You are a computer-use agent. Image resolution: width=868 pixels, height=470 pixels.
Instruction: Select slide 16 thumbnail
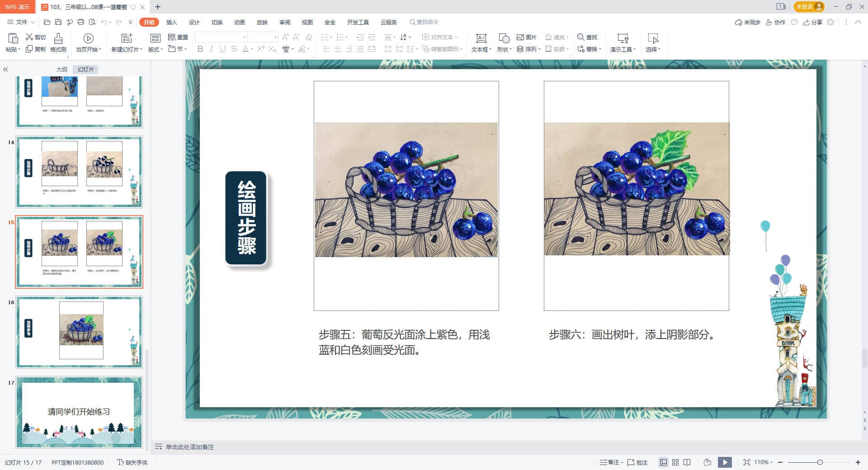[x=79, y=332]
